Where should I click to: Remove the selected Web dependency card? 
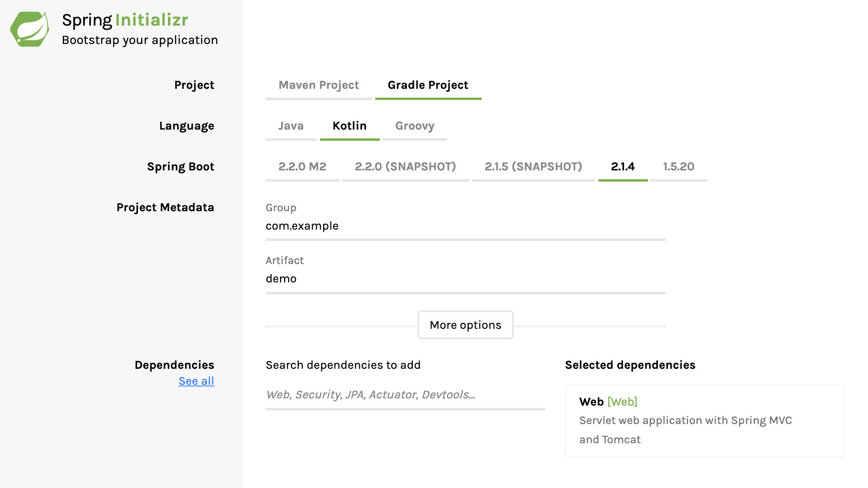click(704, 420)
